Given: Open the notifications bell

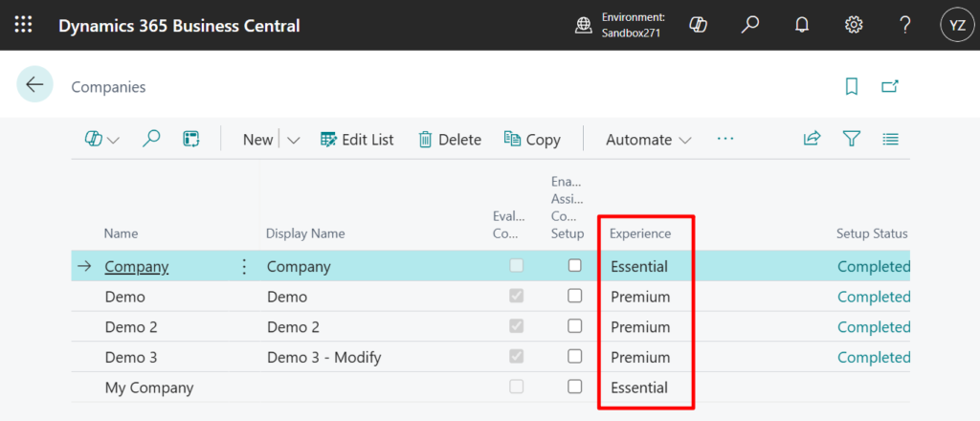Looking at the screenshot, I should (802, 26).
